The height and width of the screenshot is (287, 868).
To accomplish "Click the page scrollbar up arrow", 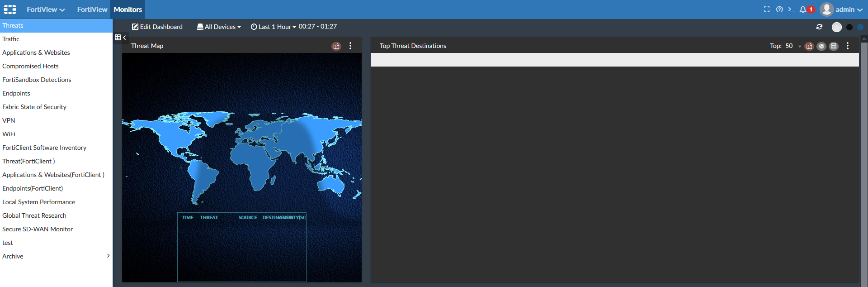I will [864, 39].
